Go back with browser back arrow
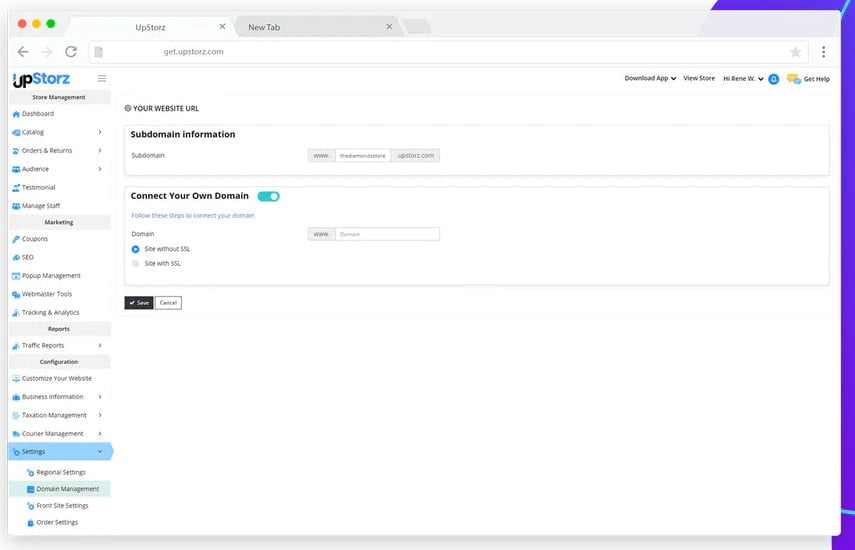The height and width of the screenshot is (550, 855). coord(23,52)
